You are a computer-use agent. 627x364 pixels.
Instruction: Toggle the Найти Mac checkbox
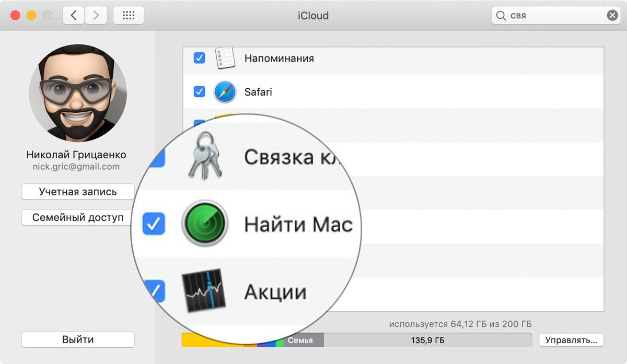(154, 224)
